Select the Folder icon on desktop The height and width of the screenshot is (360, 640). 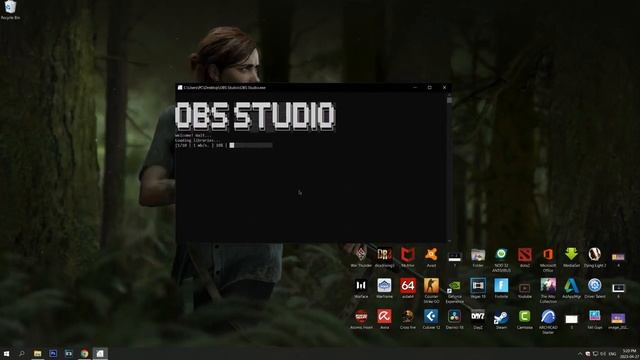478,258
